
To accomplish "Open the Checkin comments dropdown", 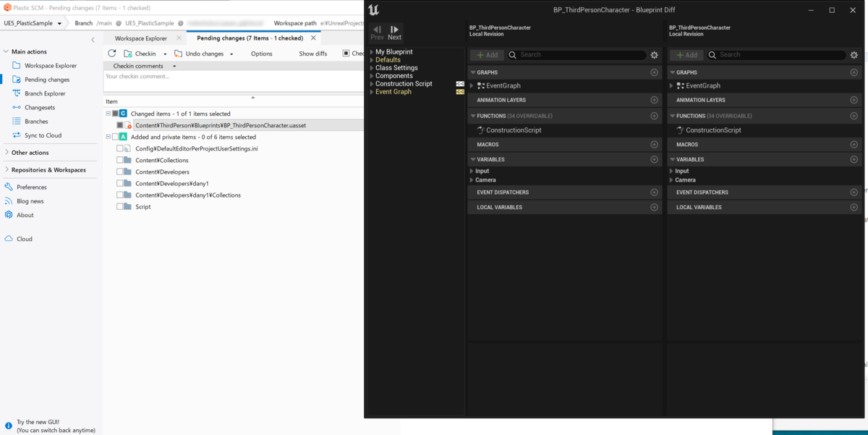I will point(174,66).
